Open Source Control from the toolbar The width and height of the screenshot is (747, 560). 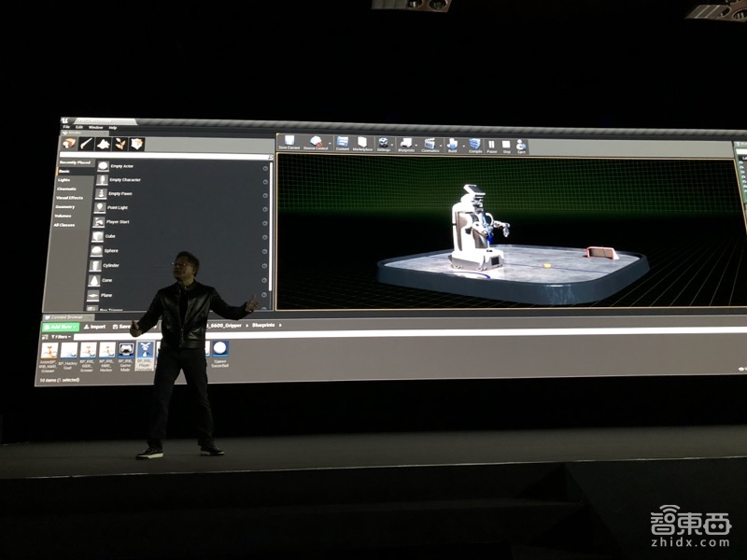(x=316, y=143)
